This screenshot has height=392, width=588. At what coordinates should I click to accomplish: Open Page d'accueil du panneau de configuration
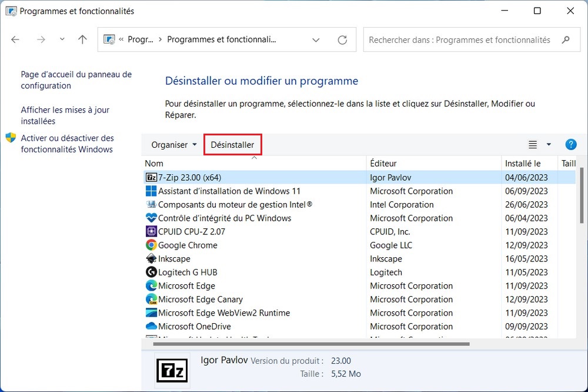coord(76,80)
